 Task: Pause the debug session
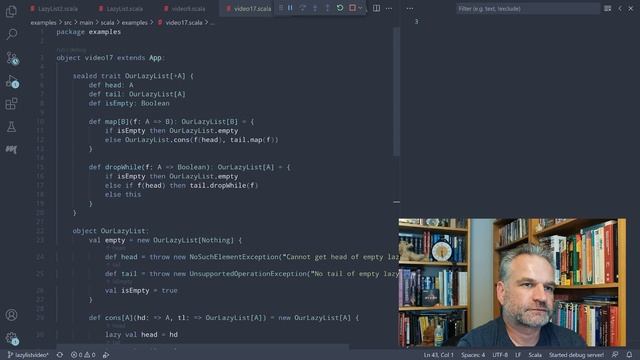[290, 8]
